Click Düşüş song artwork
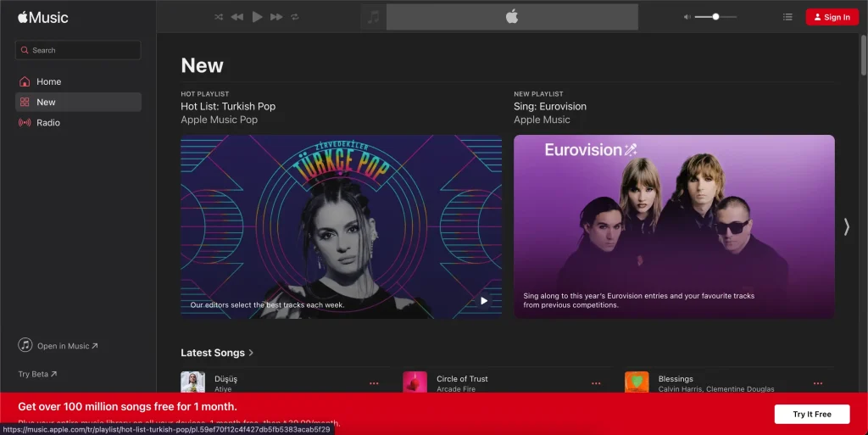 (192, 382)
